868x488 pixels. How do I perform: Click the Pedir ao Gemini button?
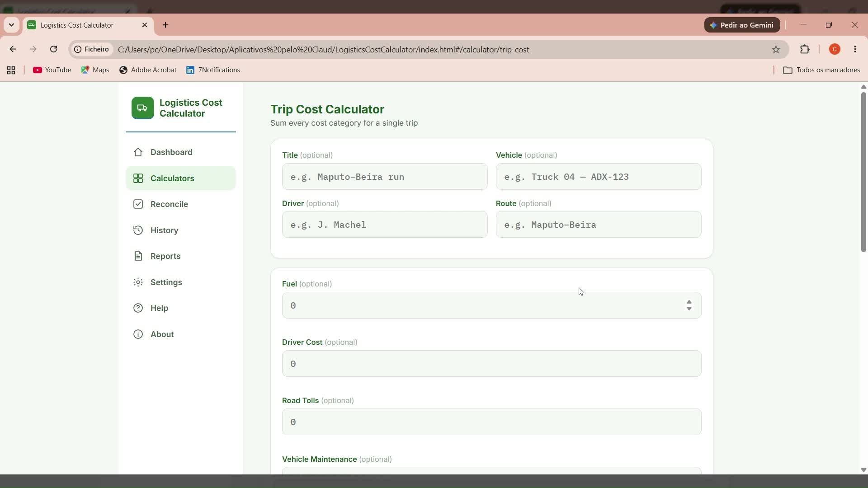click(742, 25)
